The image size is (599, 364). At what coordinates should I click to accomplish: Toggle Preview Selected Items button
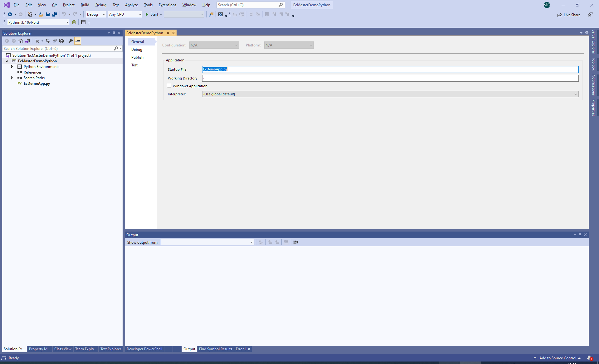(78, 41)
